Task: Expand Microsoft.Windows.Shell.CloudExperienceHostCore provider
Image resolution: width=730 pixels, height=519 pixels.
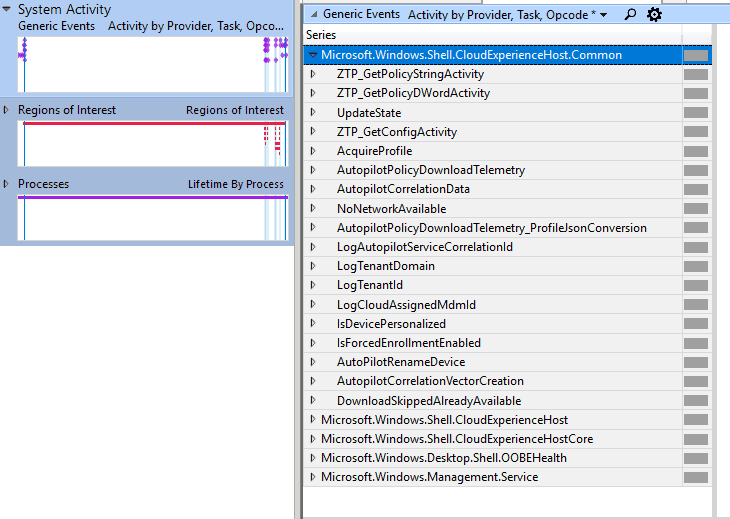Action: click(x=313, y=438)
